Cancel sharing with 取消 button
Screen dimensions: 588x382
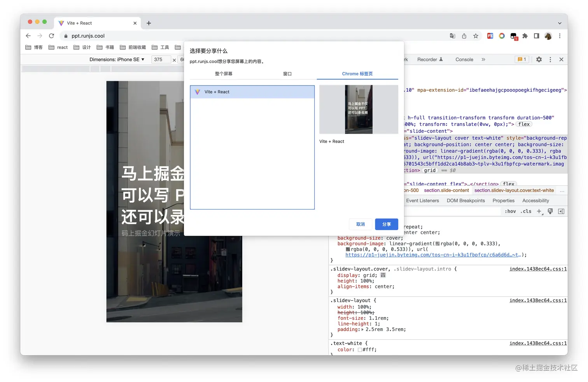point(360,224)
